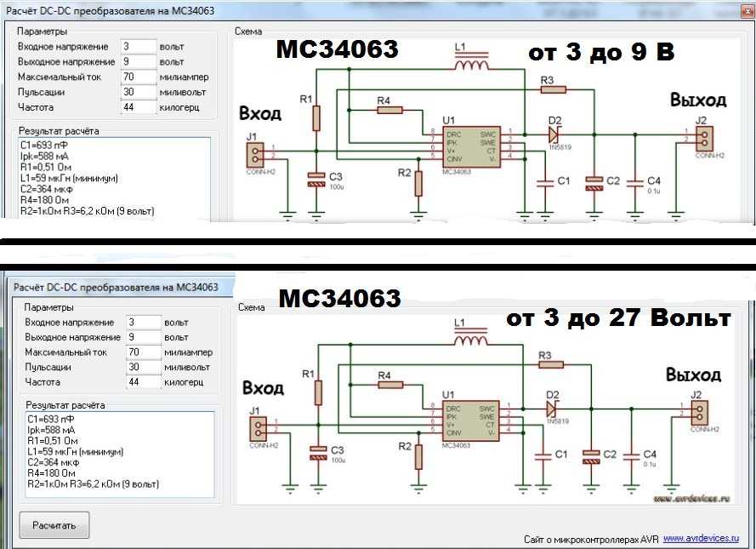Screen dimensions: 756x549
Task: Select R2=1кОм R3=6,2 кОм line, lower window
Action: pyautogui.click(x=93, y=483)
